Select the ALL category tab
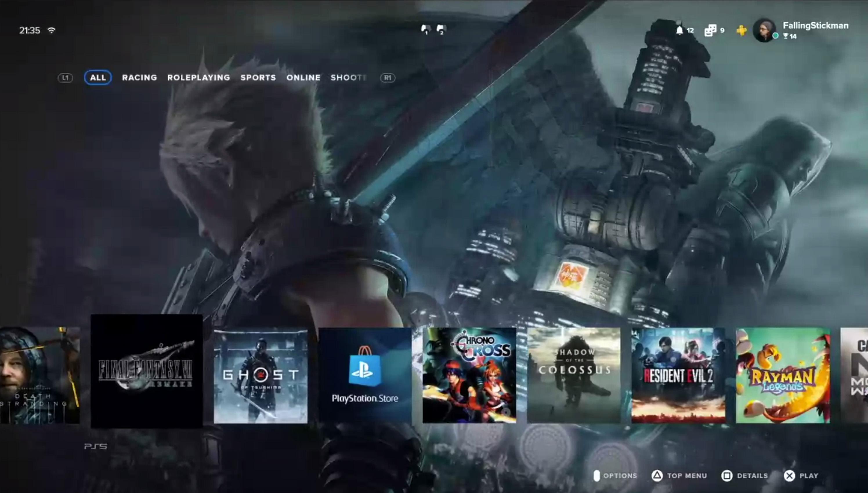The height and width of the screenshot is (493, 868). tap(98, 77)
